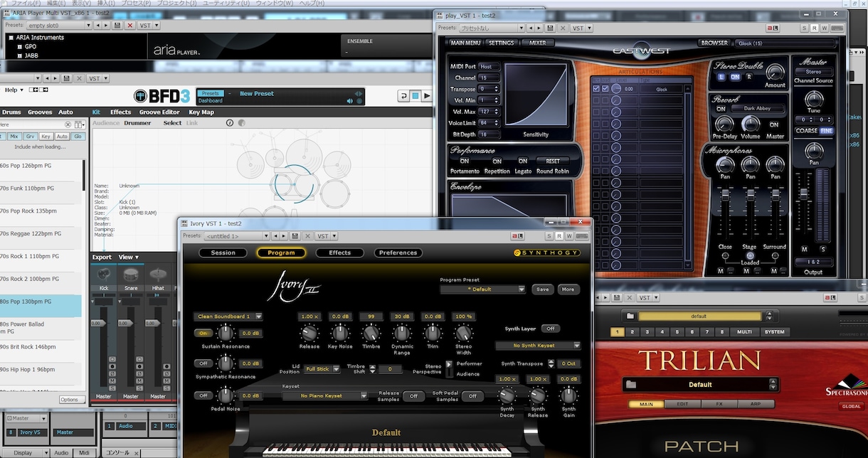Image resolution: width=868 pixels, height=458 pixels.
Task: Toggle Release Samples Off button in Ivory
Action: [413, 396]
